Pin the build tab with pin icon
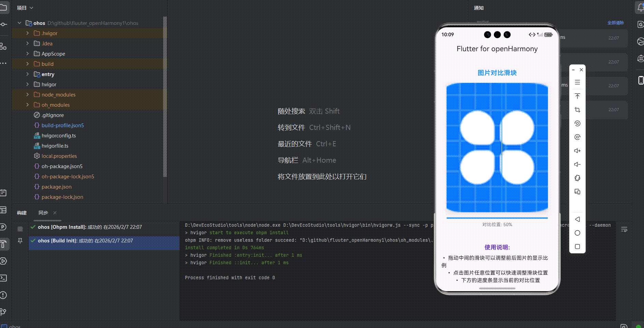Screen dimensions: 644x328 click(x=20, y=241)
